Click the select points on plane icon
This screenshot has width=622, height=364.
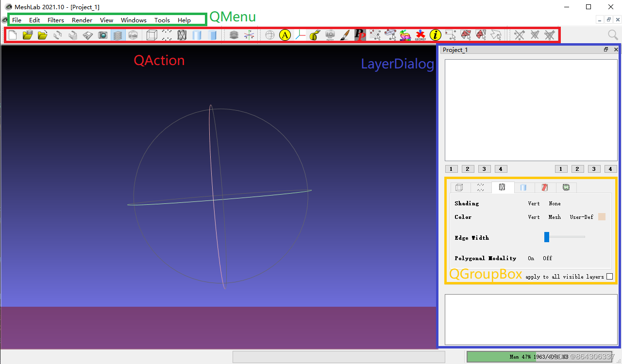point(390,35)
